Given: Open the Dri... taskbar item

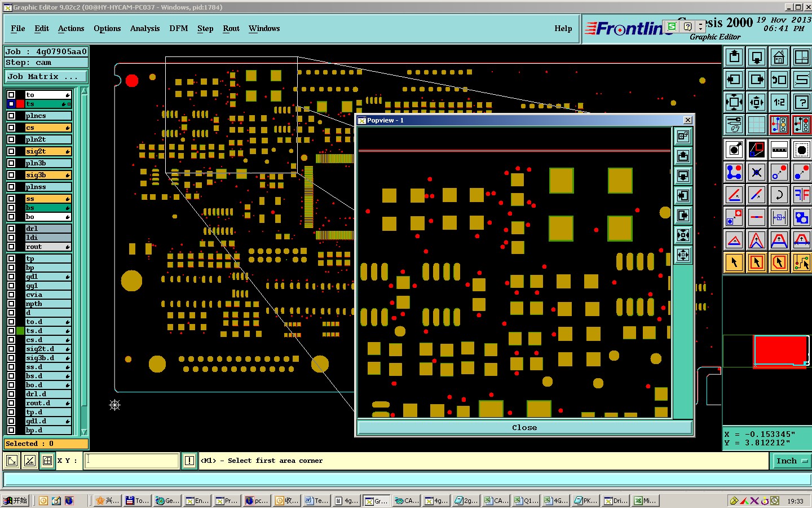Looking at the screenshot, I should [x=616, y=500].
